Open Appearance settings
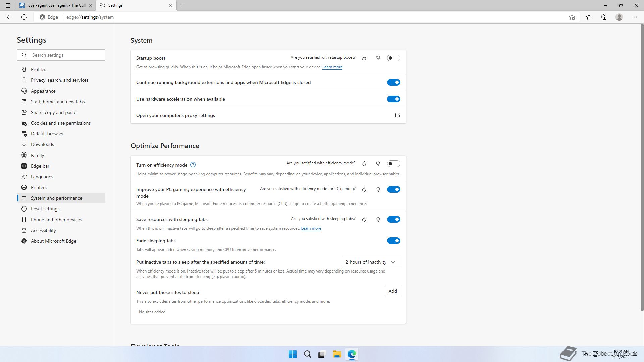Image resolution: width=644 pixels, height=362 pixels. [61, 91]
